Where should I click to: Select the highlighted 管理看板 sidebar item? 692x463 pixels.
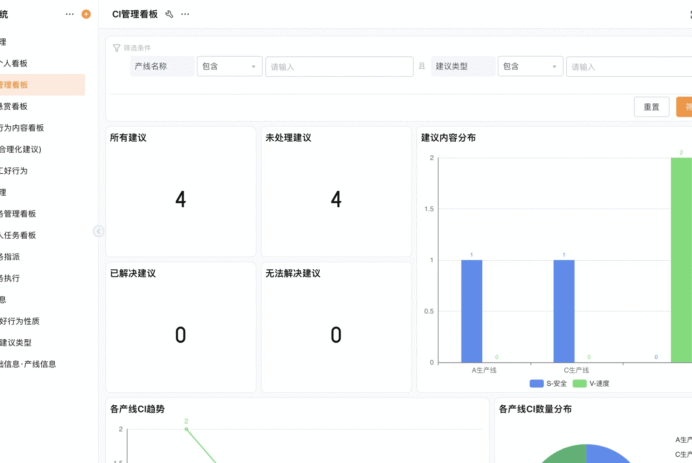click(42, 85)
